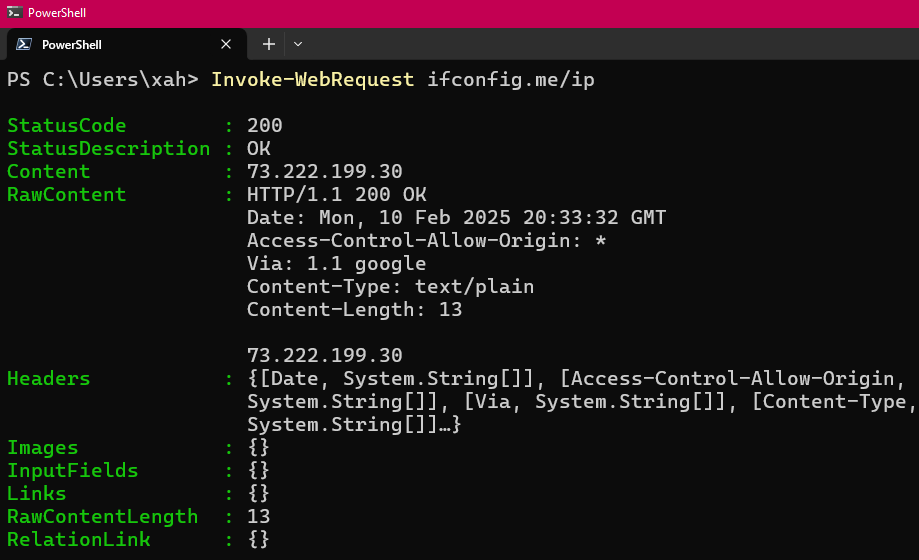Expand the new tab profile dropdown chevron
Image resolution: width=919 pixels, height=560 pixels.
tap(298, 44)
